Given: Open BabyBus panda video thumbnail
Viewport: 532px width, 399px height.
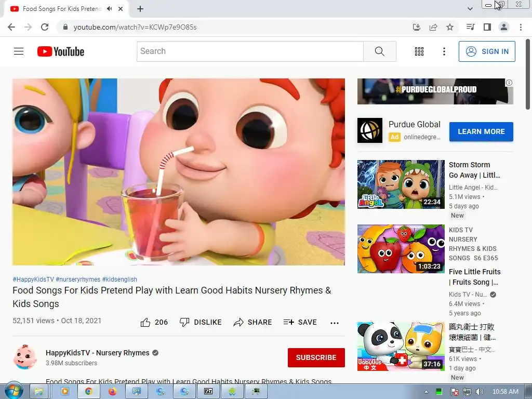Looking at the screenshot, I should (x=401, y=347).
